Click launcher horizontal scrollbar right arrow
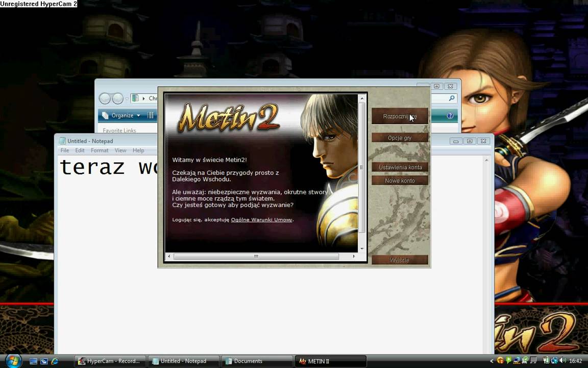Image resolution: width=588 pixels, height=368 pixels. [354, 256]
